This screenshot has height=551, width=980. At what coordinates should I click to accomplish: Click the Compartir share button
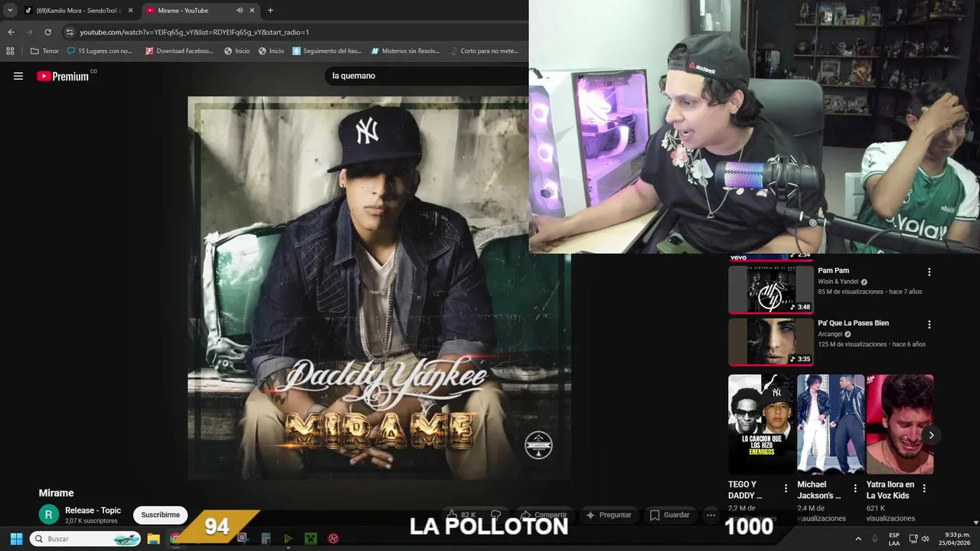pos(544,515)
